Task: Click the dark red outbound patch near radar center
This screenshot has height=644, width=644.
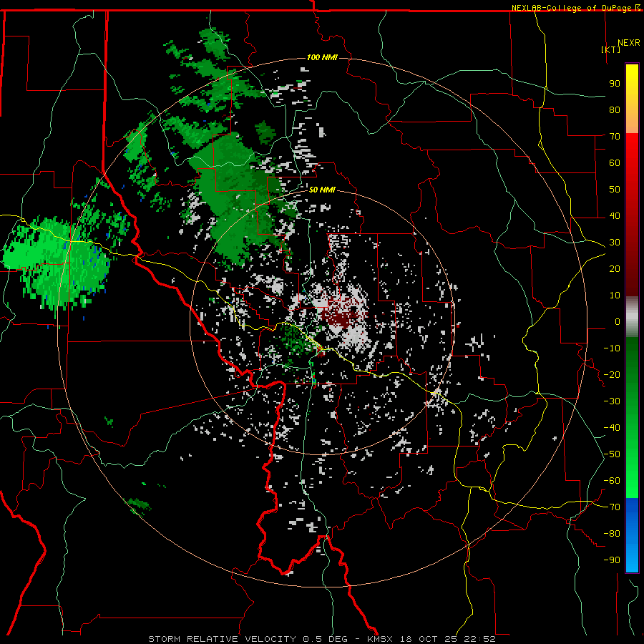Action: 340,316
